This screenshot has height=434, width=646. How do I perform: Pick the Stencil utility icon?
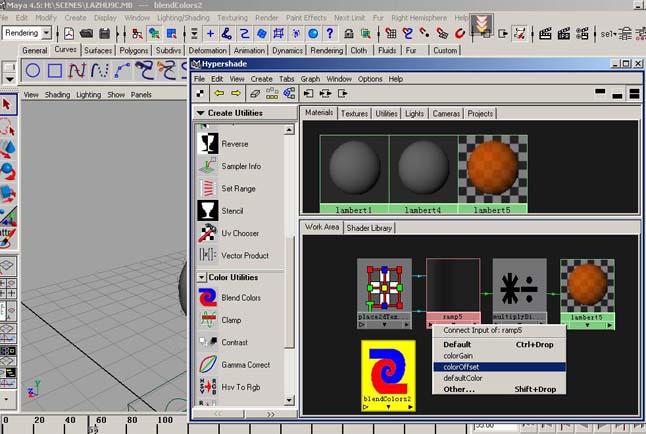pos(208,211)
